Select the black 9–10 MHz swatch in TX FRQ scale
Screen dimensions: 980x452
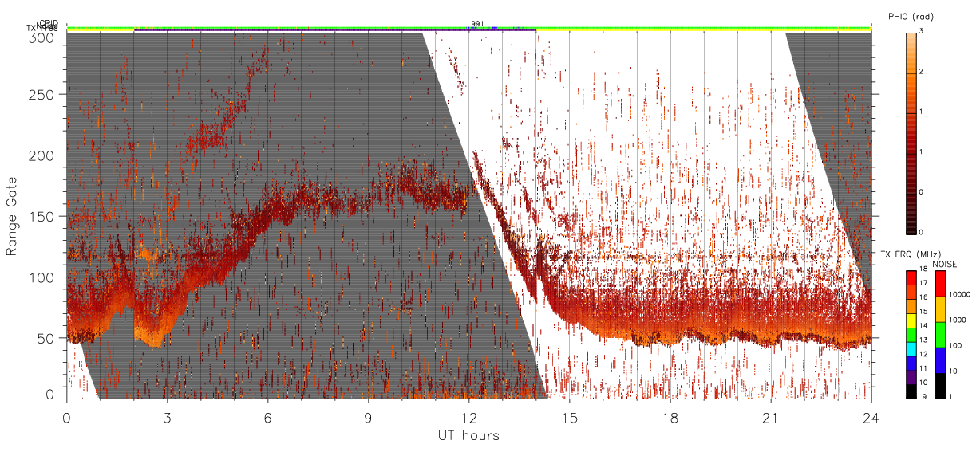(x=911, y=391)
